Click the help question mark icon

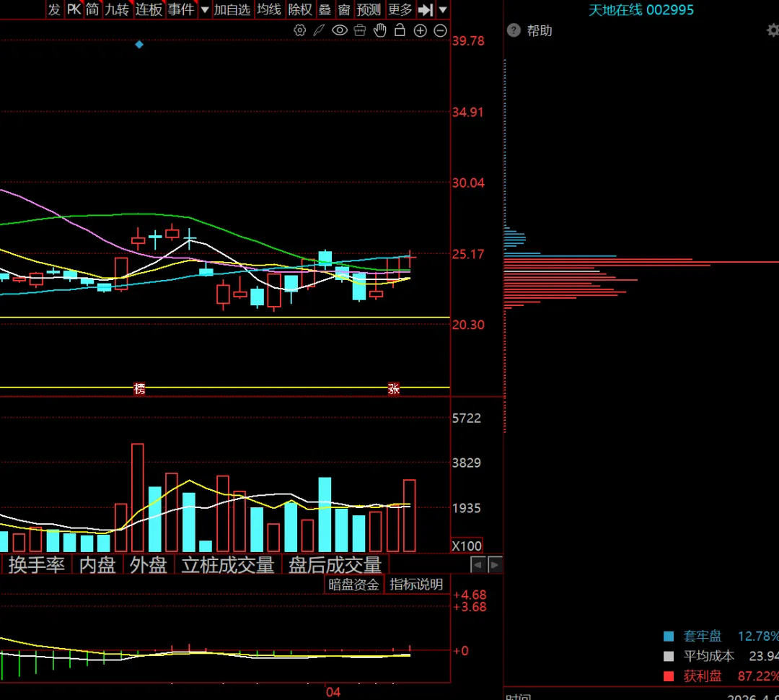(514, 30)
